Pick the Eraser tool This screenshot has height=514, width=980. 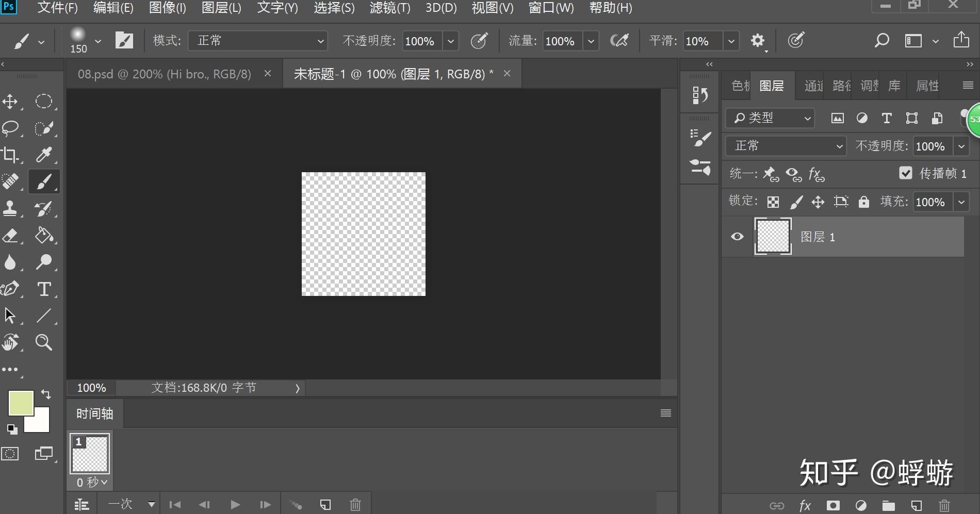pos(10,236)
